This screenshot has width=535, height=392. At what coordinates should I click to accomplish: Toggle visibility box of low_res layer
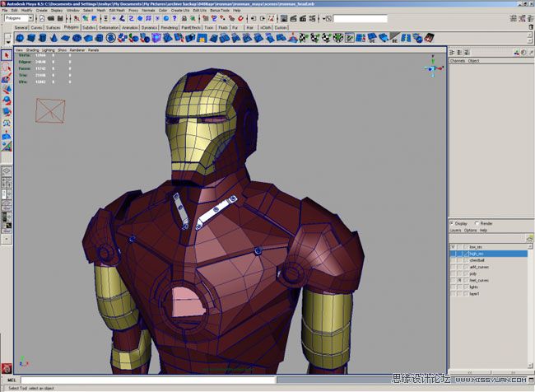453,246
